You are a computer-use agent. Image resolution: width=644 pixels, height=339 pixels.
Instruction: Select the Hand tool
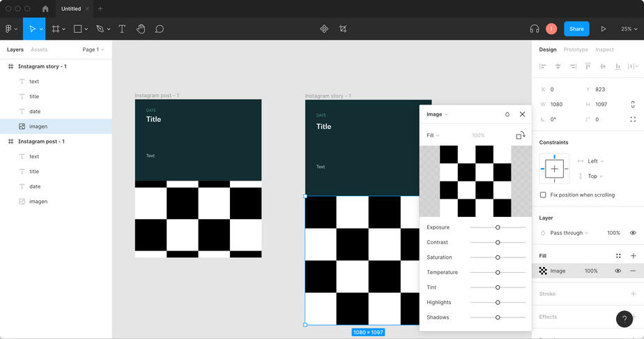point(141,29)
